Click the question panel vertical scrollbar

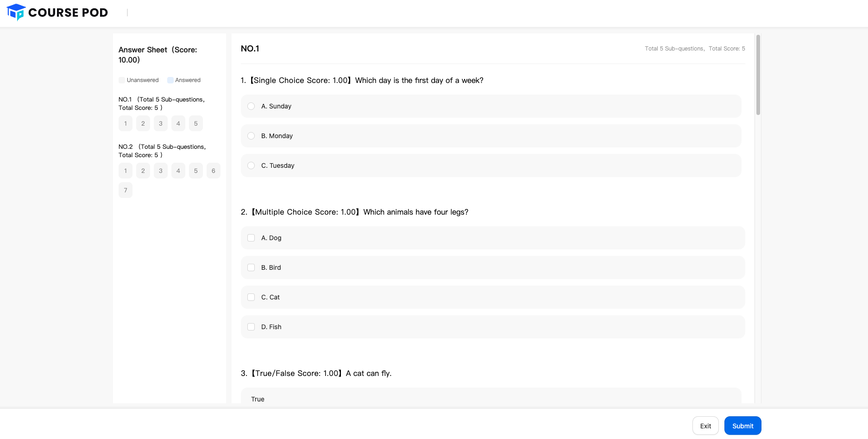pyautogui.click(x=758, y=74)
